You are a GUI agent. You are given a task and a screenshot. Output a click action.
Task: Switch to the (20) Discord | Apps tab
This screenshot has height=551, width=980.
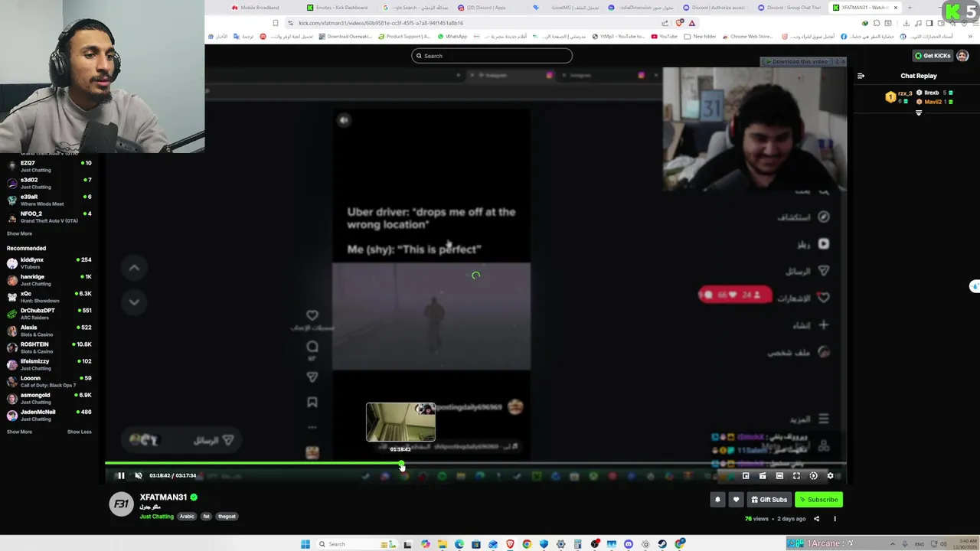point(487,8)
